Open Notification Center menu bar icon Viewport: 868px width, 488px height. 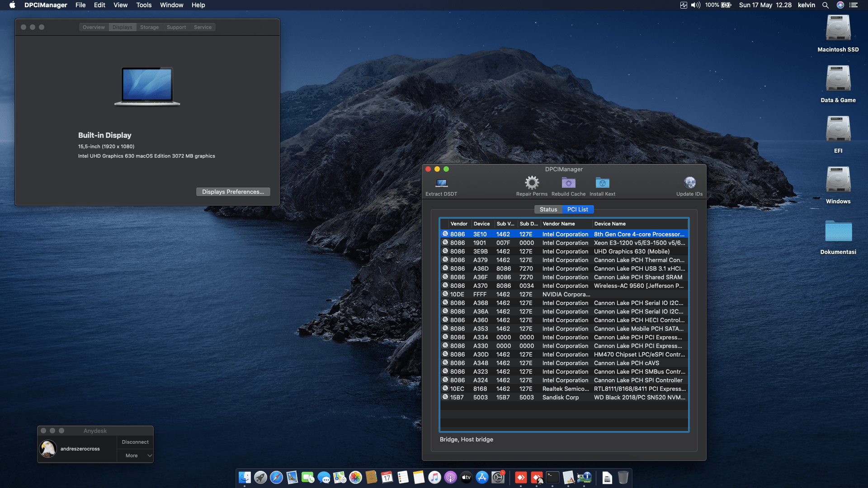point(854,5)
